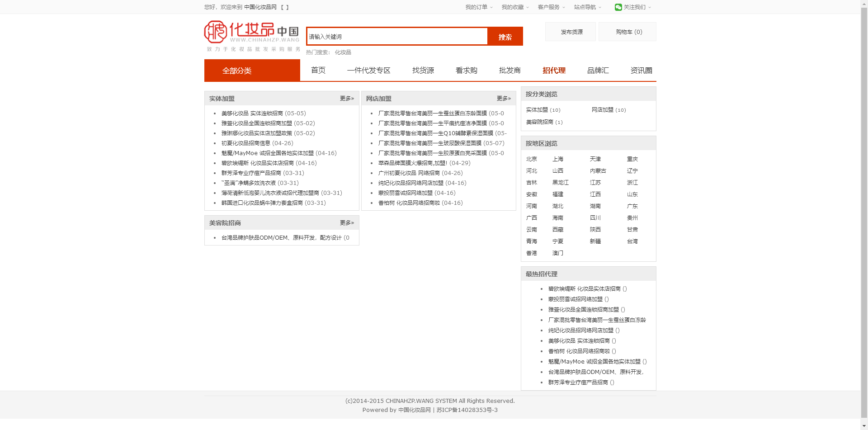Click the green WeChat 关注我们 icon

click(x=618, y=7)
